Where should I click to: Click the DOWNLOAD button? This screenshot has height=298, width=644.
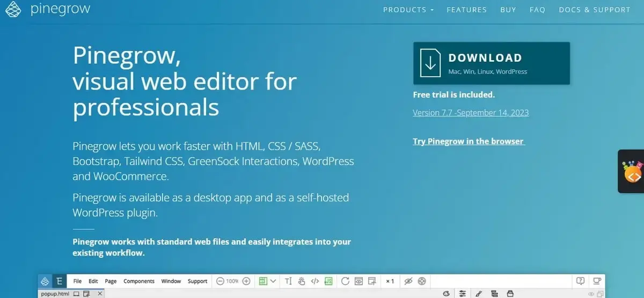pyautogui.click(x=492, y=63)
